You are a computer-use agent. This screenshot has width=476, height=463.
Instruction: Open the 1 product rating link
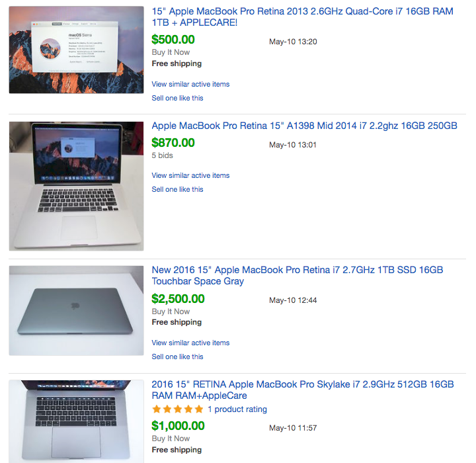(x=237, y=409)
